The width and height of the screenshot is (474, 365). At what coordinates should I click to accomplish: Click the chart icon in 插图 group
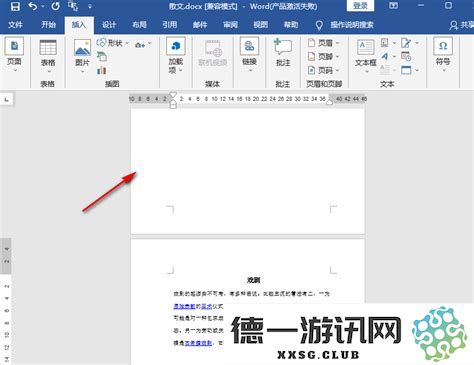coord(102,70)
